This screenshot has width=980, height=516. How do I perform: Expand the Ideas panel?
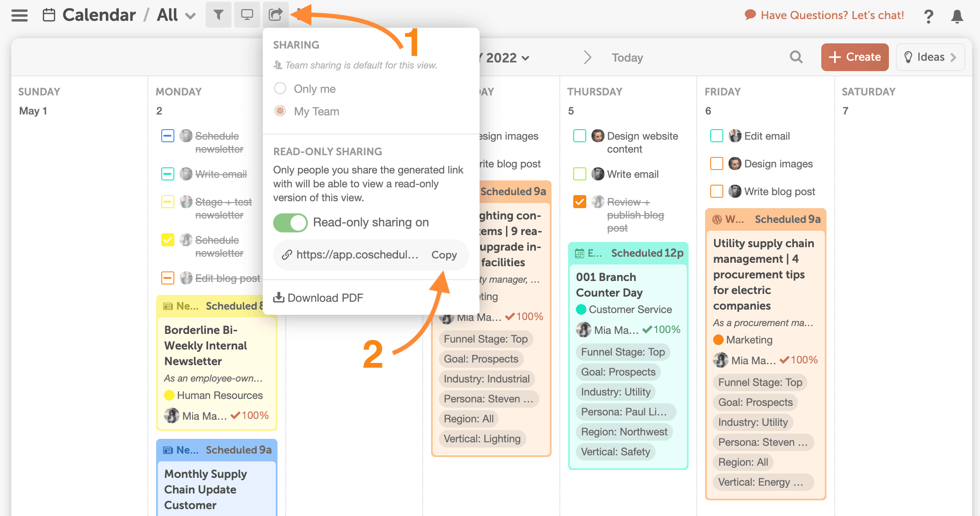point(930,57)
